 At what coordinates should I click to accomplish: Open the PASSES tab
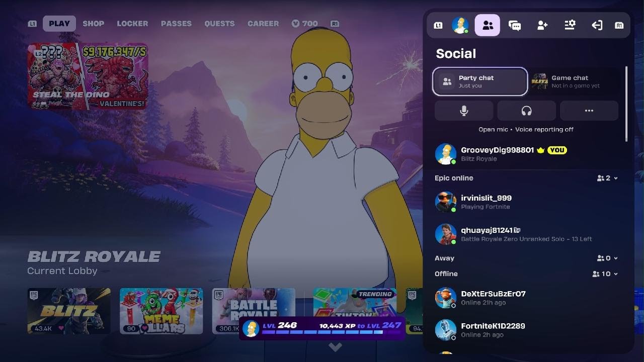tap(176, 24)
